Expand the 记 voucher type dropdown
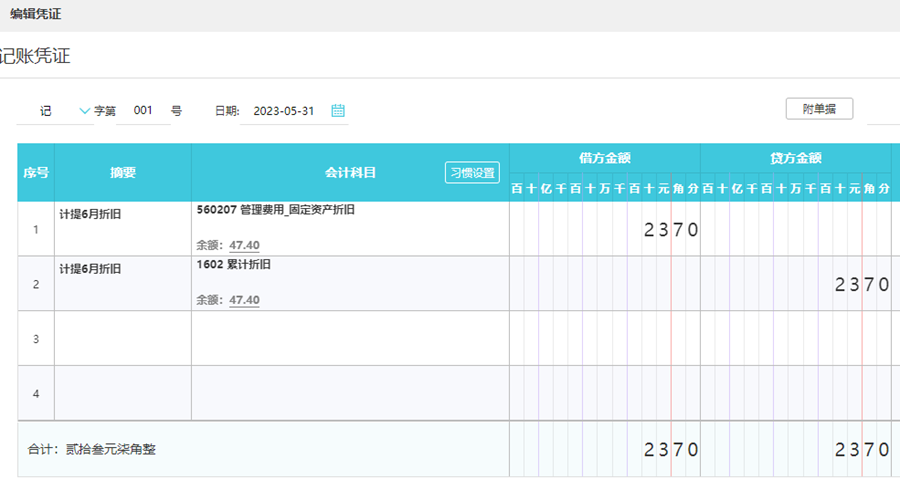The image size is (900, 490). (84, 111)
